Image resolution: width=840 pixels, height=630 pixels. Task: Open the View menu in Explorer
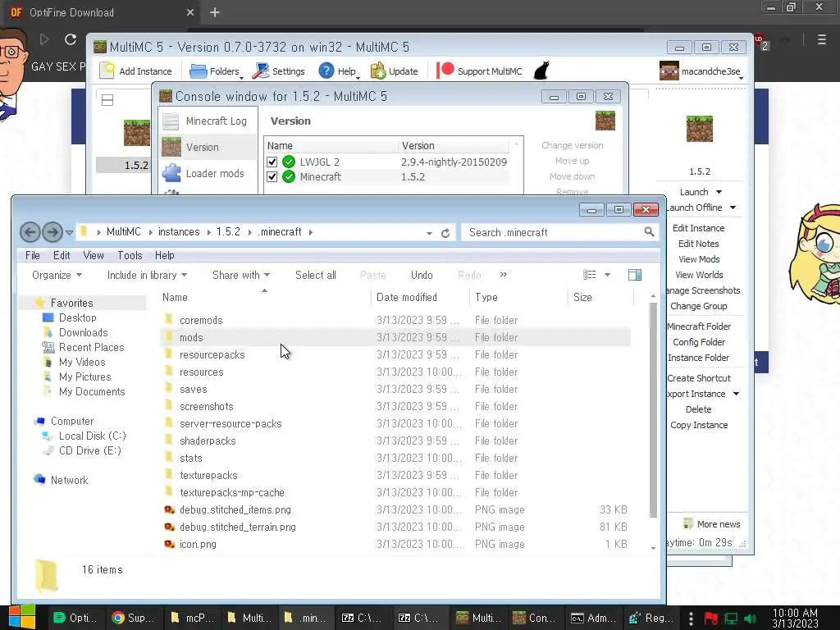(94, 256)
